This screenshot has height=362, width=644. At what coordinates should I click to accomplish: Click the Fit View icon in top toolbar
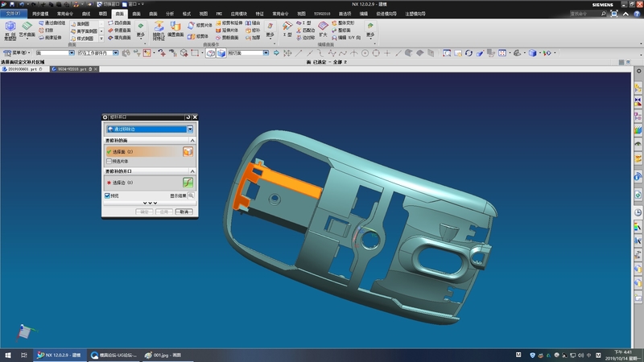click(447, 53)
